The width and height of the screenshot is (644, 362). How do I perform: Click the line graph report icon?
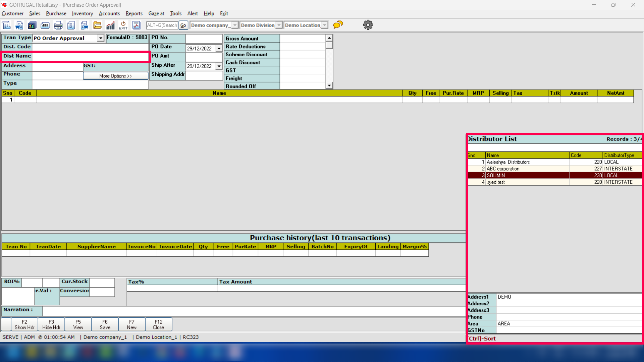(136, 25)
